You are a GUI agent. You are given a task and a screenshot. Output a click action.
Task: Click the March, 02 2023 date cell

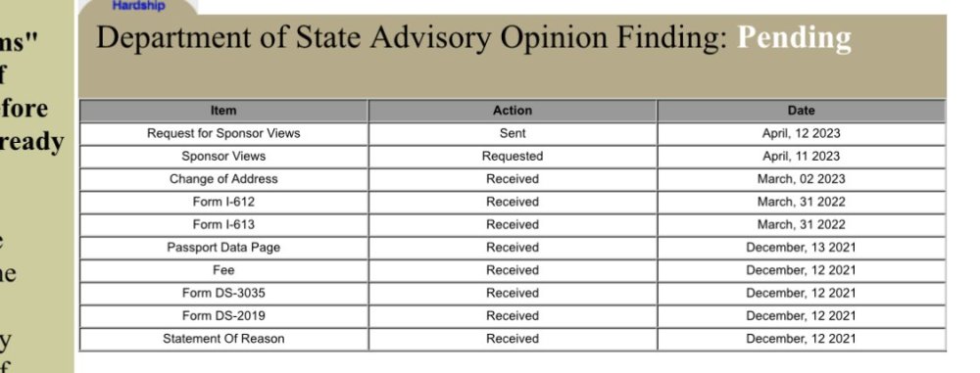(x=802, y=179)
